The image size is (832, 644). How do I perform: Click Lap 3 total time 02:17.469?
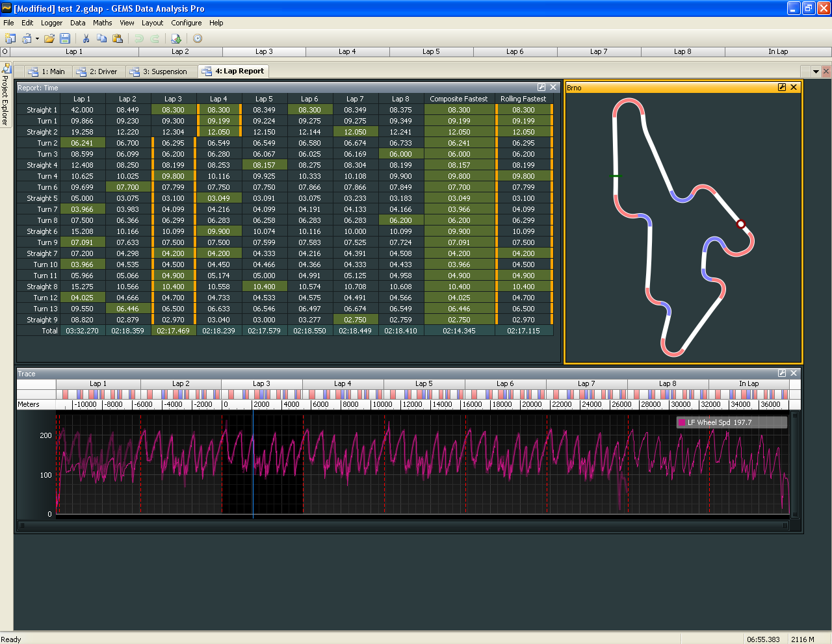(x=174, y=331)
